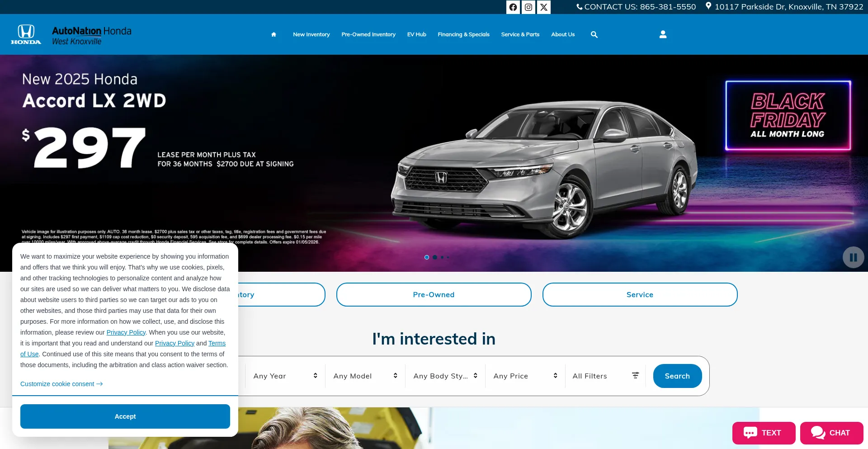The image size is (868, 449).
Task: Open All Filters options
Action: tap(605, 376)
